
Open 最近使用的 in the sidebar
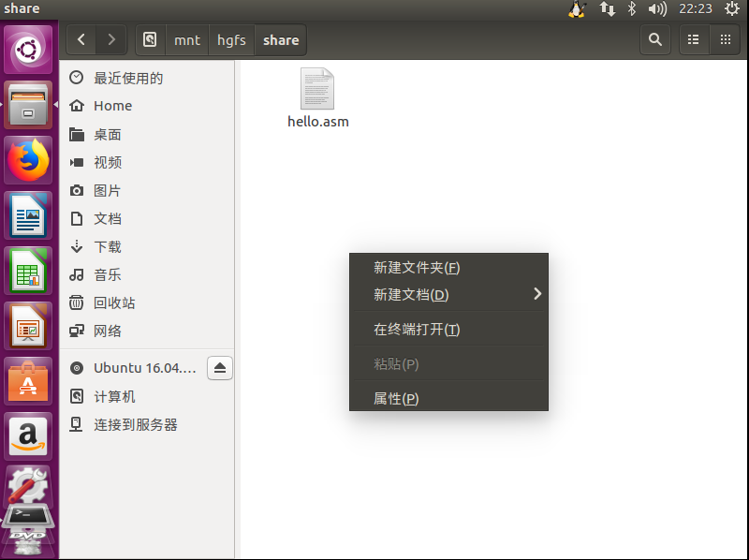click(147, 78)
